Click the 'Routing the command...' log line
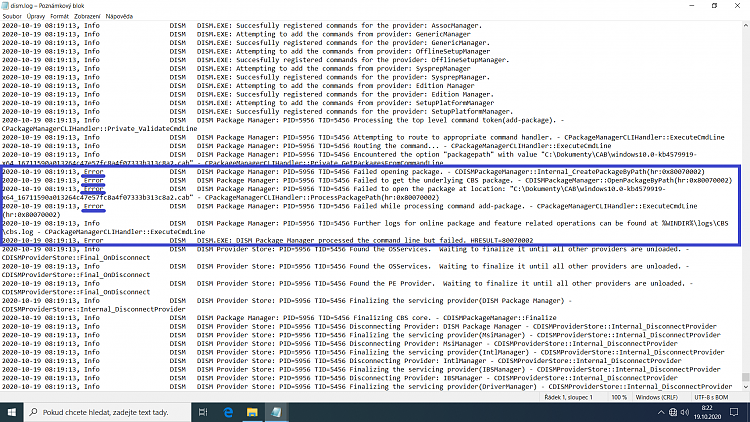Image resolution: width=750 pixels, height=422 pixels. pos(306,146)
